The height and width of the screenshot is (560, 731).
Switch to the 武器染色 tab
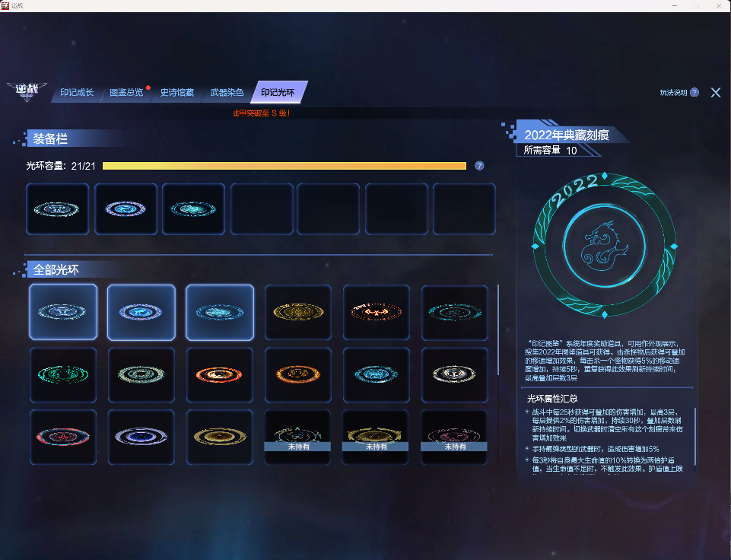pos(227,92)
